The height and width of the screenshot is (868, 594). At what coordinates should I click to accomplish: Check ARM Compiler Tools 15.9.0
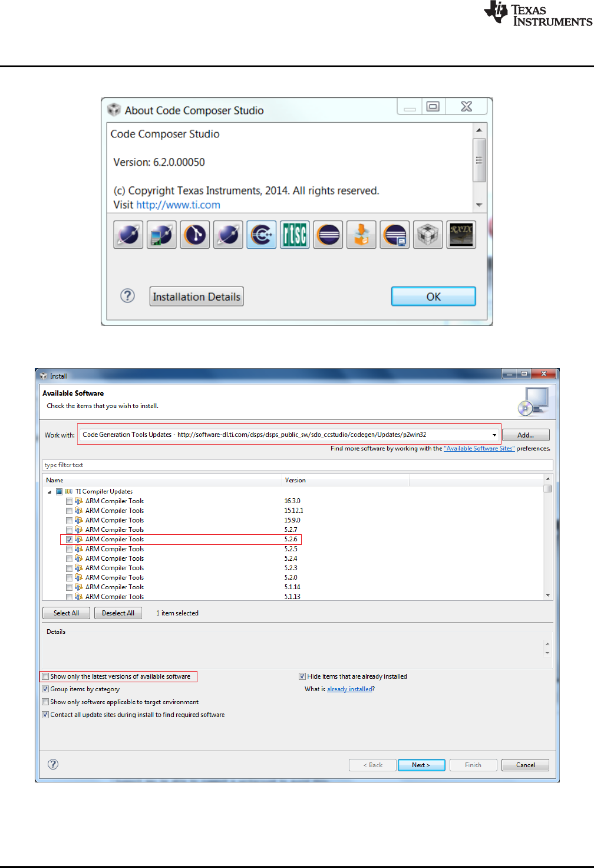pyautogui.click(x=69, y=520)
